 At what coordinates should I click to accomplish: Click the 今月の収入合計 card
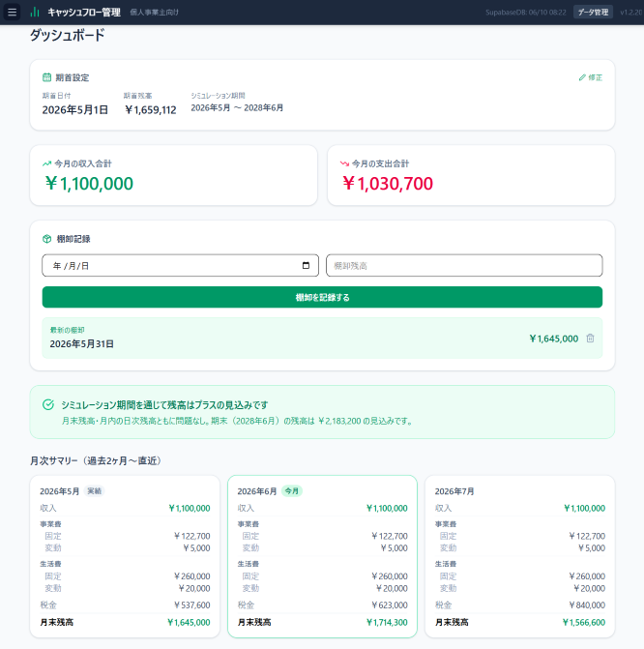pyautogui.click(x=174, y=175)
